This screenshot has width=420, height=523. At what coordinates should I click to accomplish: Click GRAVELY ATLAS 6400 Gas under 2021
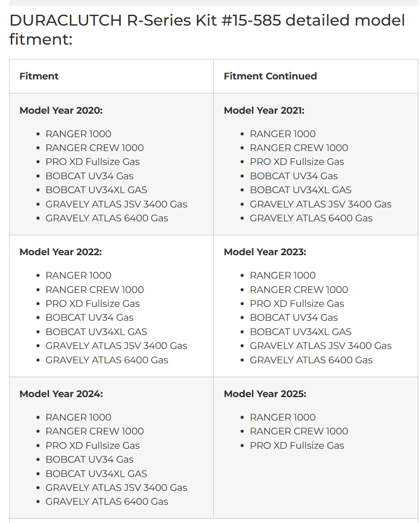pos(311,218)
